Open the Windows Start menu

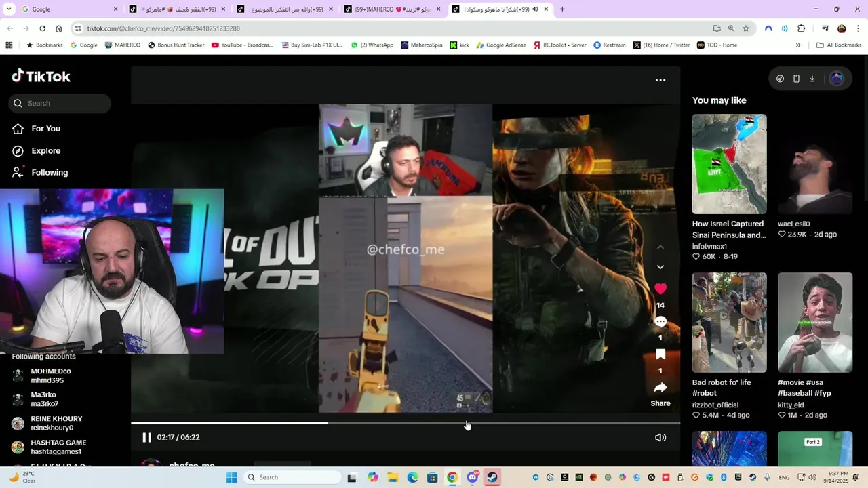[231, 477]
